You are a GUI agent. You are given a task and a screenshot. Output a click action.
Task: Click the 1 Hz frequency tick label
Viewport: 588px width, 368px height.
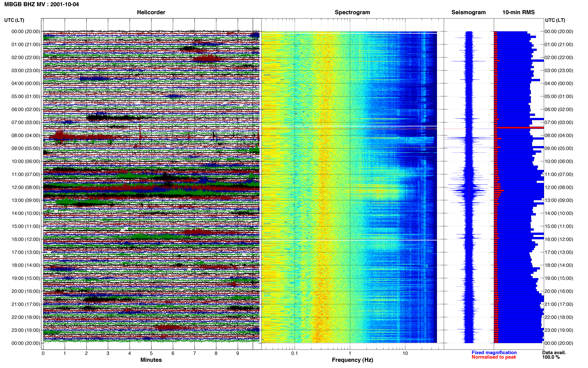click(350, 353)
